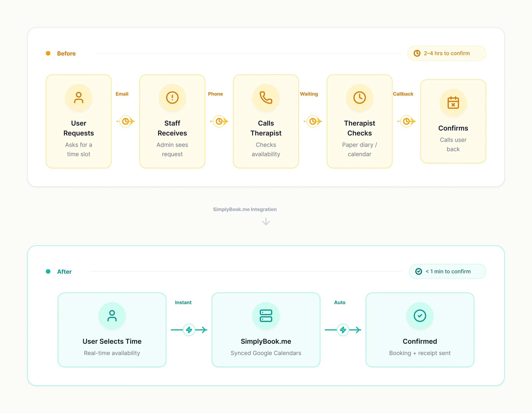
Task: Click the Phone connector label
Action: 215,94
